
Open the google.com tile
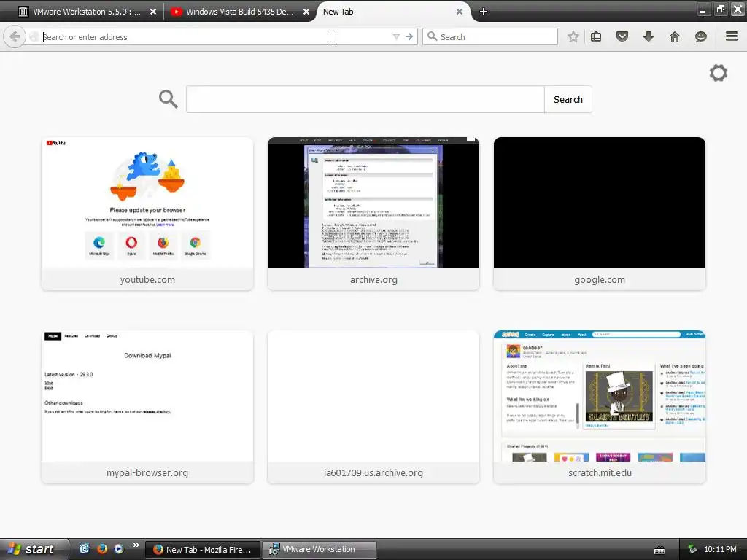point(600,214)
